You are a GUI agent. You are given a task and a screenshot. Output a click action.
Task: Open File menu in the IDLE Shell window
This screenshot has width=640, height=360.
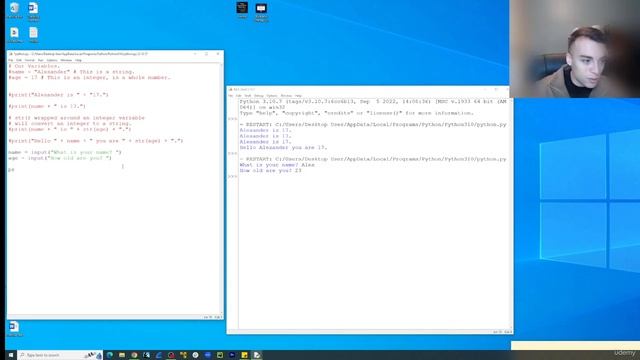[231, 96]
